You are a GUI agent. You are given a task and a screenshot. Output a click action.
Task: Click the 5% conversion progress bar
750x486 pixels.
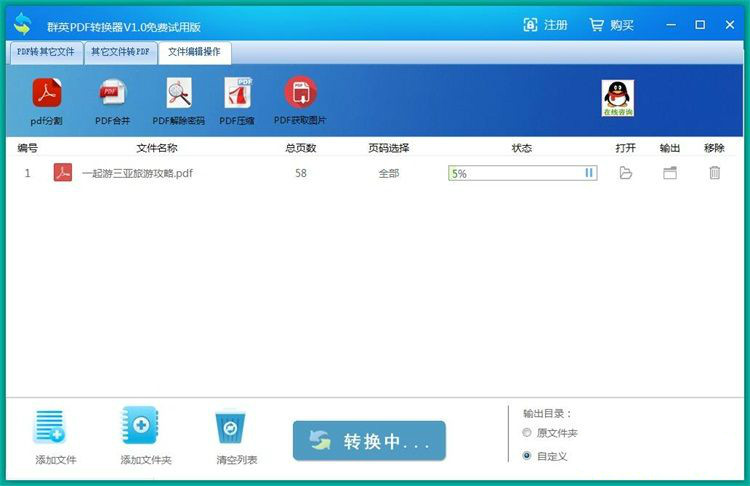(x=522, y=173)
